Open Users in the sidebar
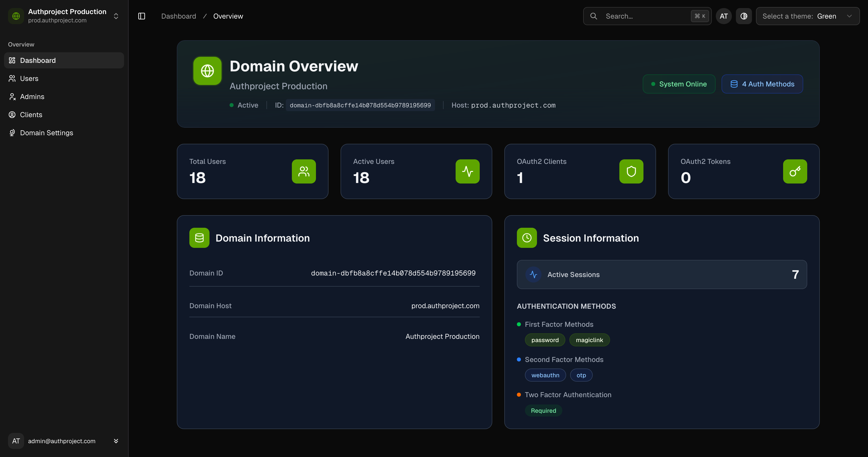 pyautogui.click(x=64, y=79)
